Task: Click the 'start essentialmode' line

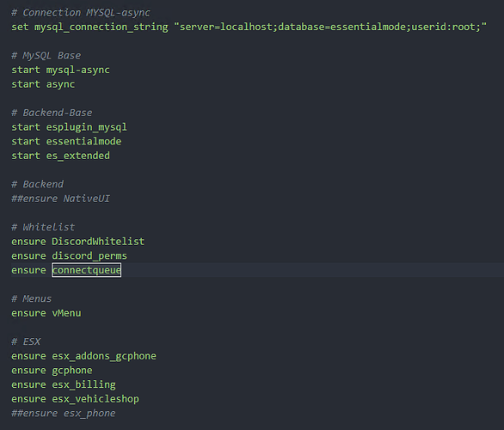Action: (x=66, y=141)
